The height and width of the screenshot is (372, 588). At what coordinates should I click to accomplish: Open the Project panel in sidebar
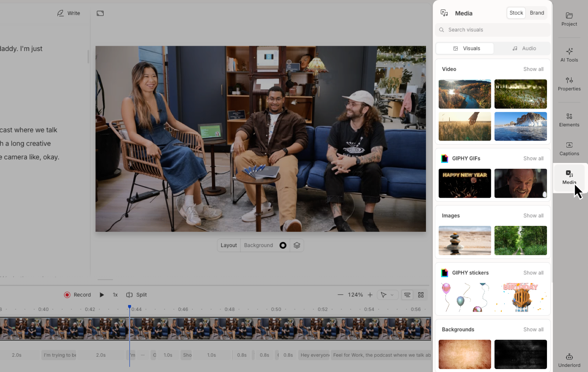(x=569, y=19)
